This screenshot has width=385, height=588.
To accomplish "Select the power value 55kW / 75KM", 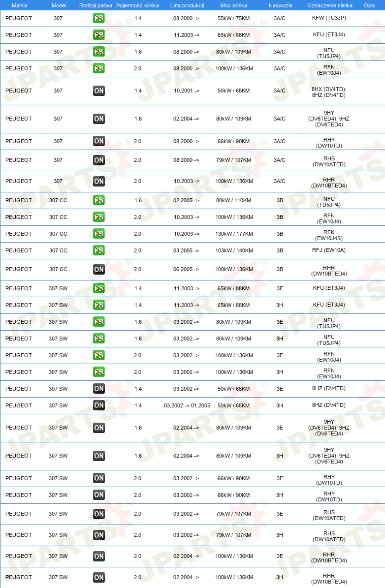I will click(x=233, y=18).
